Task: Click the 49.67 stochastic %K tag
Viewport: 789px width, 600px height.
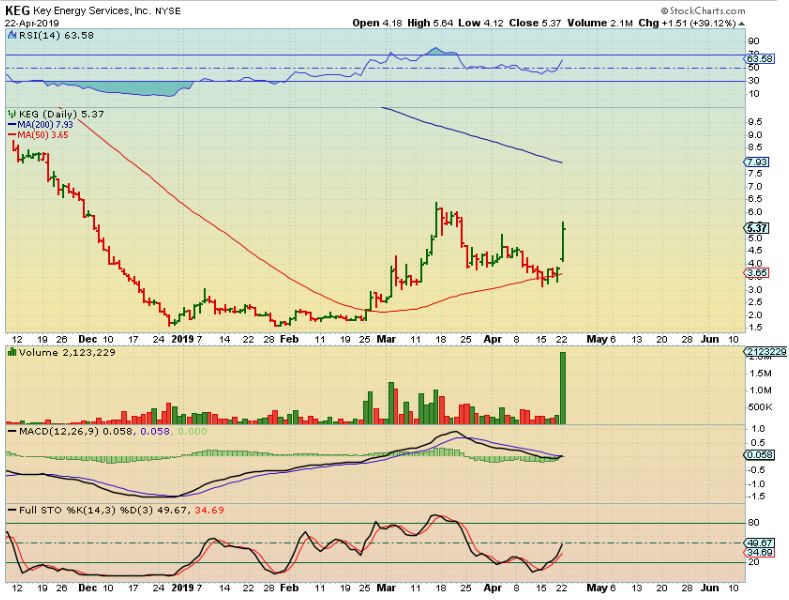Action: pyautogui.click(x=759, y=543)
